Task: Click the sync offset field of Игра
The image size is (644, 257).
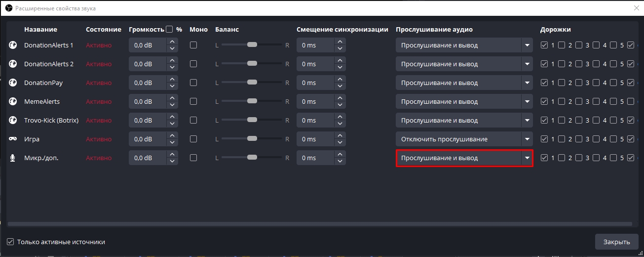Action: [x=315, y=139]
